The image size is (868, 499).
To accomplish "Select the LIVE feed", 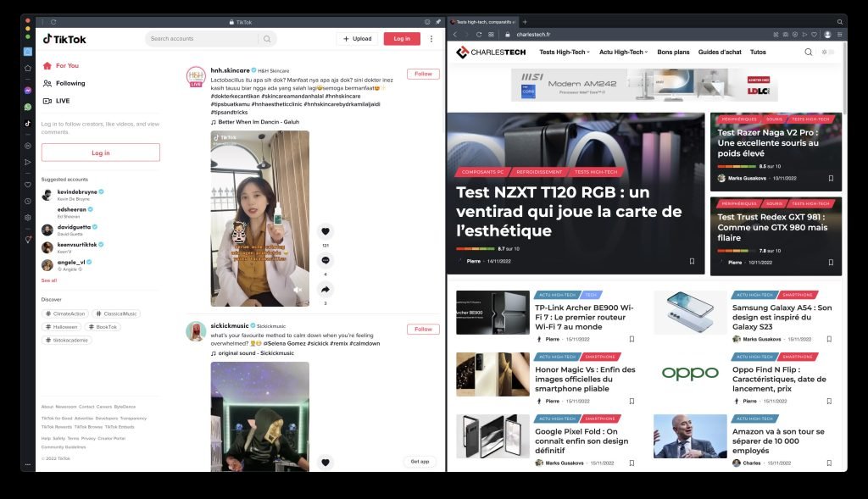I will click(x=56, y=101).
